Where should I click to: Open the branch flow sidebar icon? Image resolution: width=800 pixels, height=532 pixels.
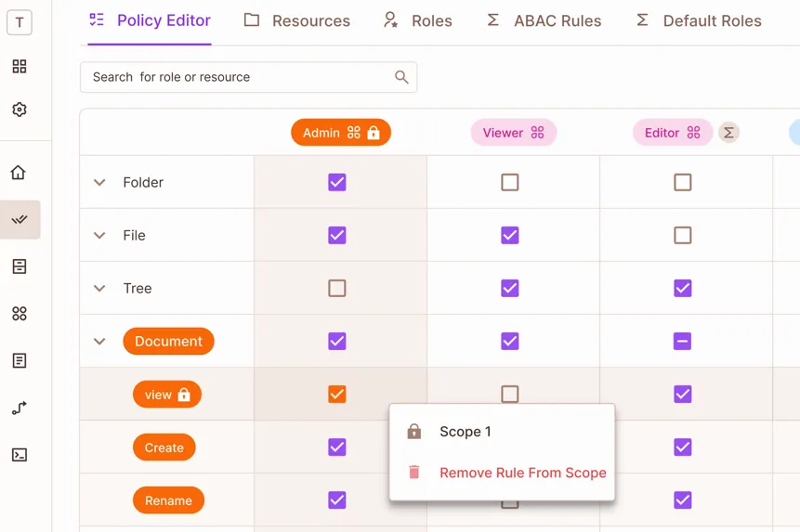point(19,408)
